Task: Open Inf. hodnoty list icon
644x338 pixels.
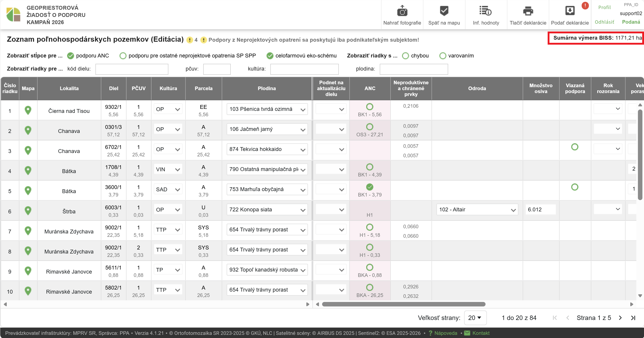Action: [486, 11]
